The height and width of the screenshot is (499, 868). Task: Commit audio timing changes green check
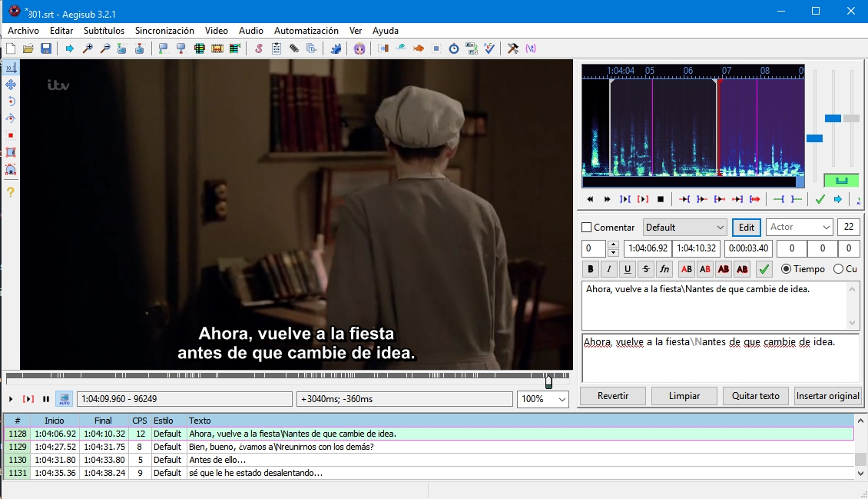(x=820, y=199)
